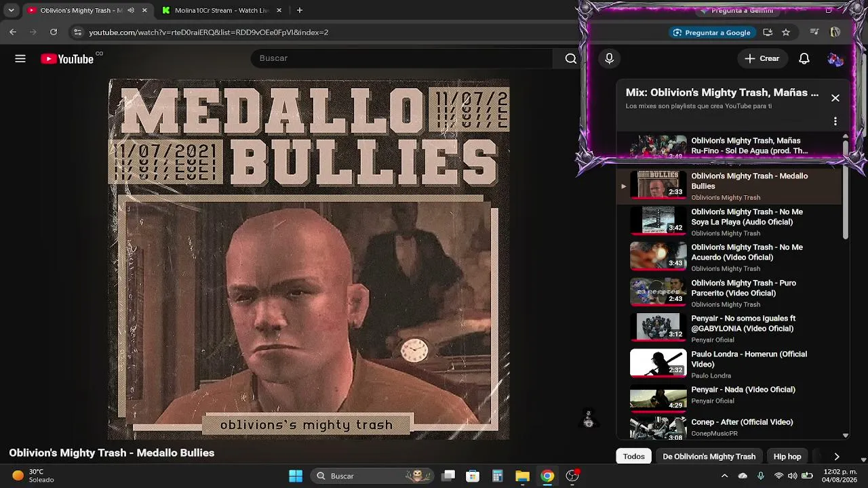Open the install app icon in address bar
This screenshot has height=488, width=868.
click(x=768, y=32)
